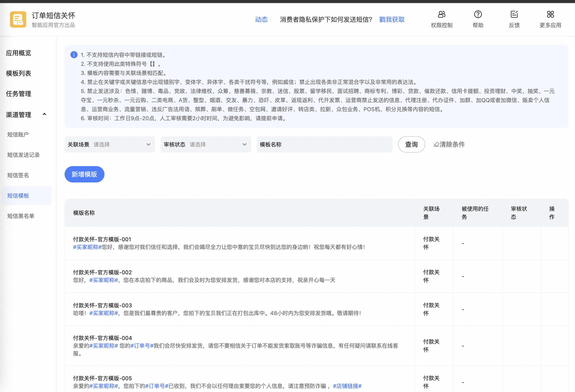575x392 pixels.
Task: Click the 帮助 question mark icon
Action: tap(478, 14)
